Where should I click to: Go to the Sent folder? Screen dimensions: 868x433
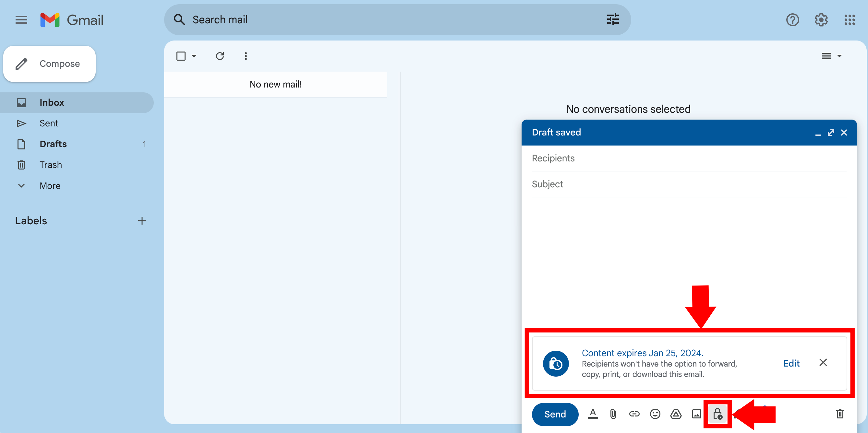pos(49,123)
